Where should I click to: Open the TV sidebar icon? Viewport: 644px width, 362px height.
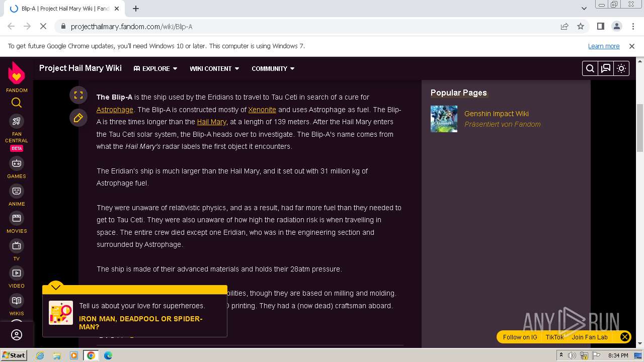pyautogui.click(x=17, y=246)
